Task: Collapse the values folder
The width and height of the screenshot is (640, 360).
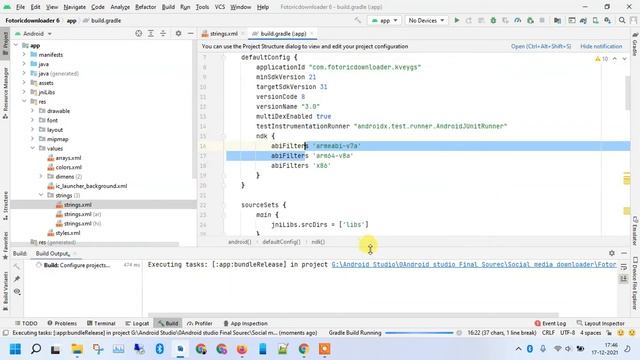Action: click(x=32, y=149)
